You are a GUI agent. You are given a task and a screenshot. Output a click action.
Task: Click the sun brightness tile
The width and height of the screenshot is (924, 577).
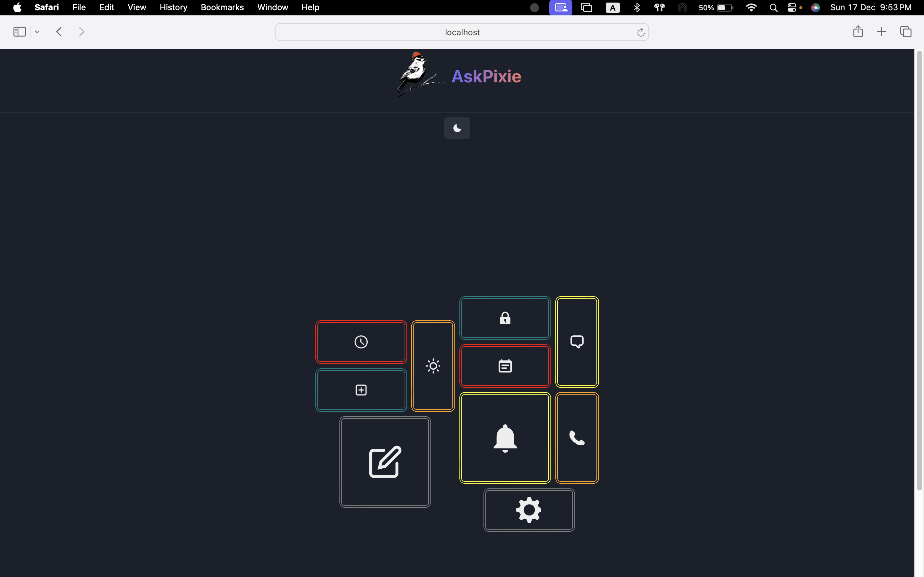[433, 366]
